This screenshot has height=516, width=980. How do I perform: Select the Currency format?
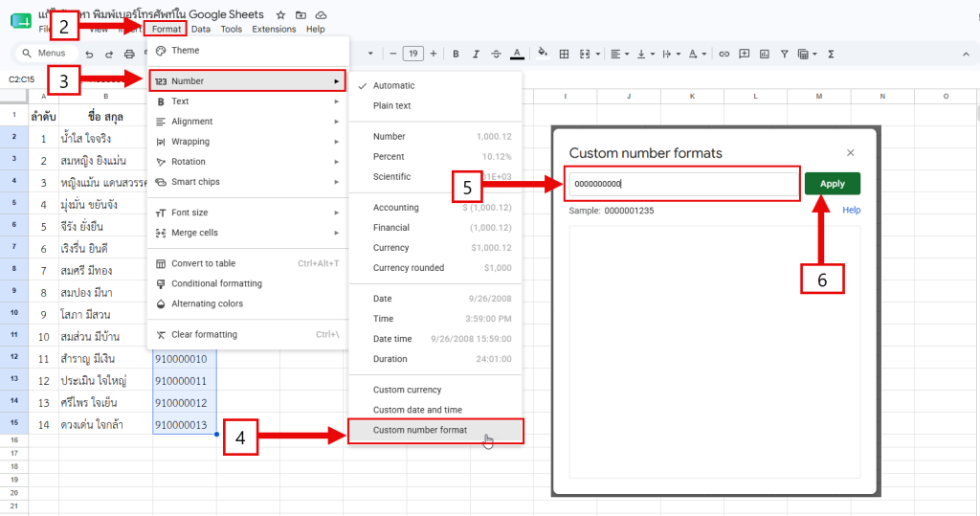(x=435, y=248)
